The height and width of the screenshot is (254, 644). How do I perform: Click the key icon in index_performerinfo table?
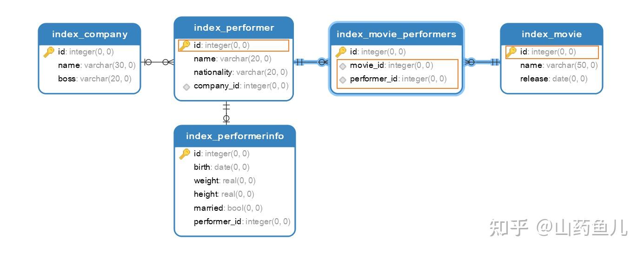click(x=185, y=154)
